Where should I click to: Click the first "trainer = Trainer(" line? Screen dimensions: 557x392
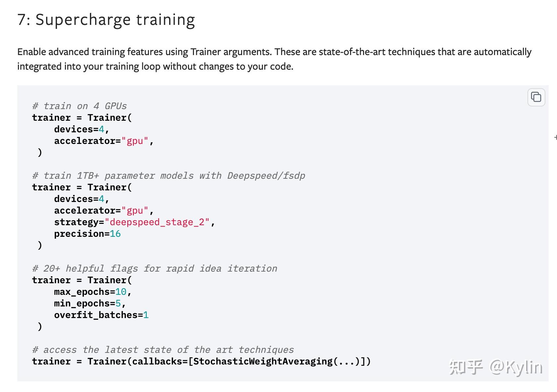(82, 117)
